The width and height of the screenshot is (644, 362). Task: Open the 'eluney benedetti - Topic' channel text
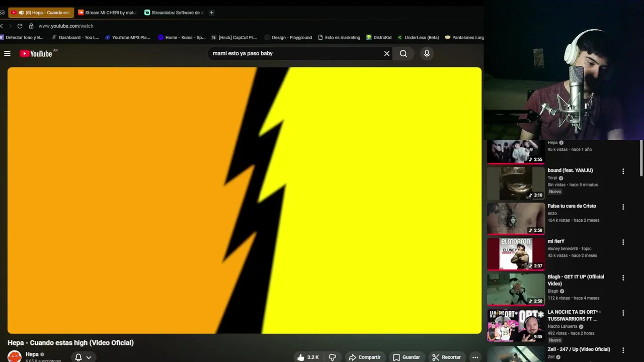pos(570,248)
